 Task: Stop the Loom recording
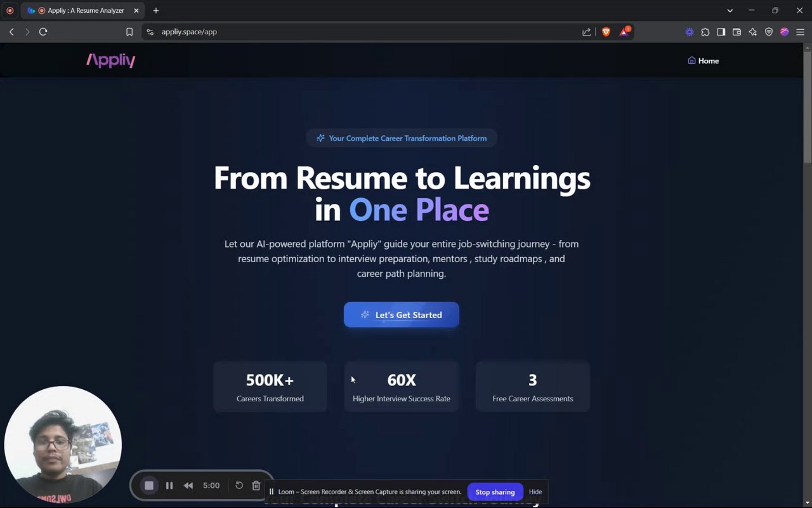(149, 485)
